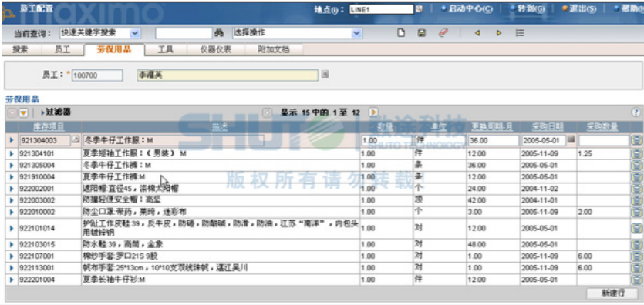Save the record using the floppy disk icon
The width and height of the screenshot is (644, 305).
tap(422, 33)
